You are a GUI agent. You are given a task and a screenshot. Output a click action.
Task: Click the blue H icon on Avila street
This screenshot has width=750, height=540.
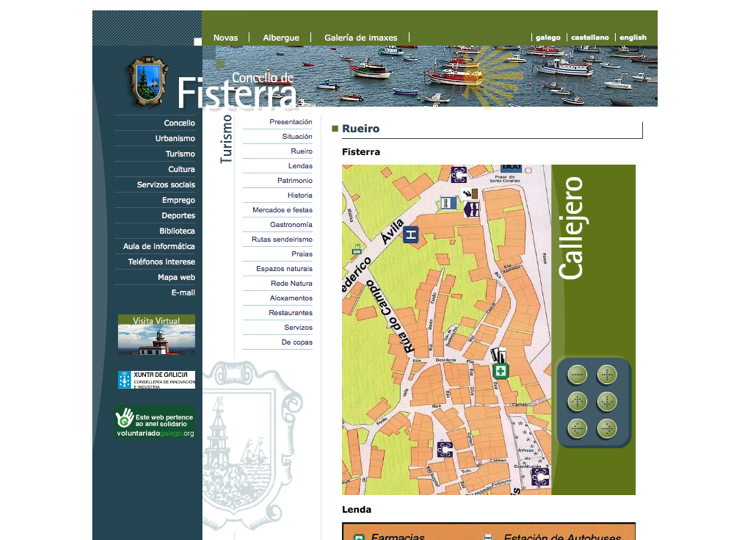pyautogui.click(x=410, y=235)
